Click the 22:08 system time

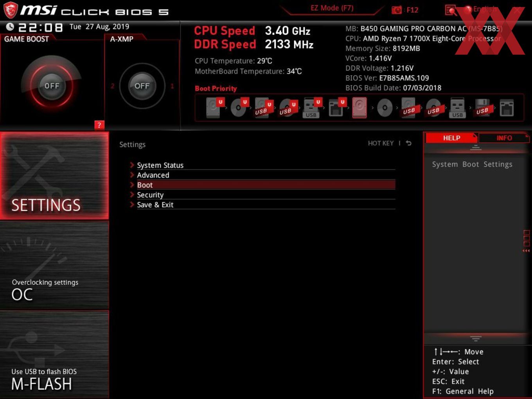pyautogui.click(x=40, y=27)
